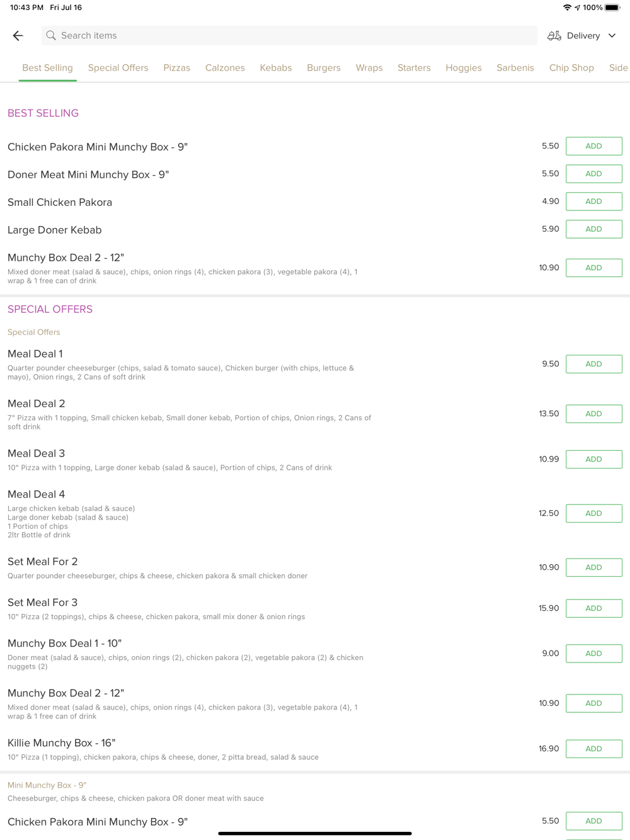Viewport: 630px width, 840px height.
Task: Add Set Meal For 3
Action: 593,608
